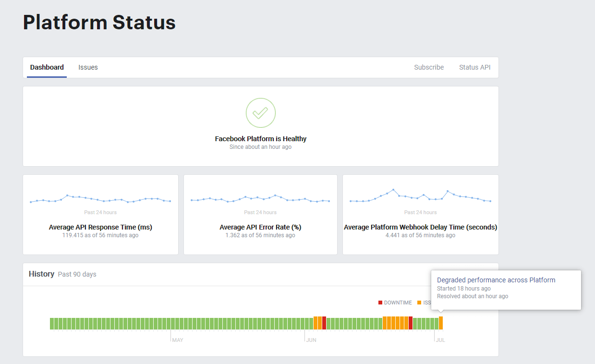Select the API Error Rate sparkline chart
This screenshot has width=595, height=364.
pyautogui.click(x=260, y=199)
